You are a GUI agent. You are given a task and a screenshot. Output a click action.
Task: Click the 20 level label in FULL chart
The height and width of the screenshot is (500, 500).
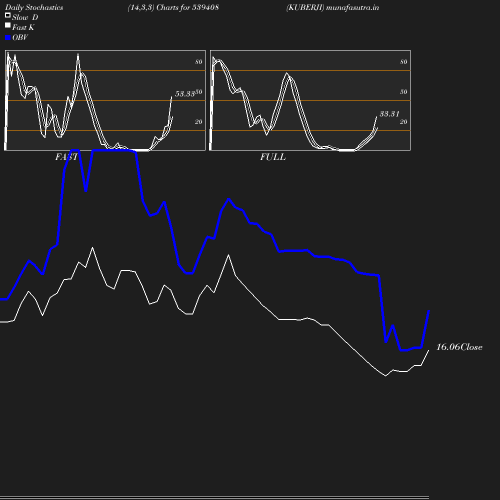(404, 122)
